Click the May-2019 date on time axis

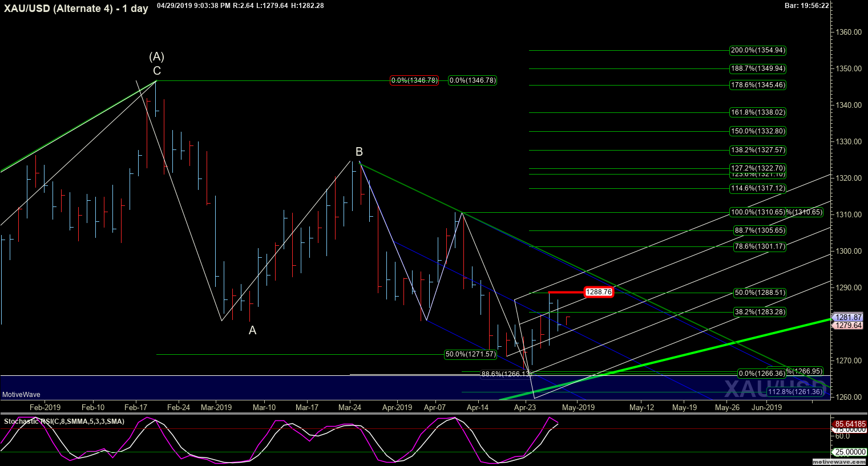pos(578,407)
